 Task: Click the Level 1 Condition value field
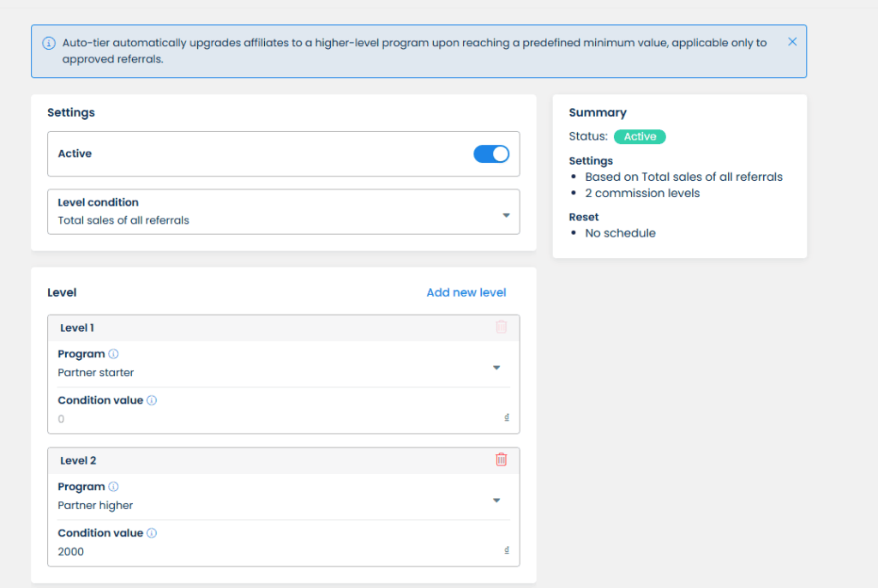(x=274, y=419)
